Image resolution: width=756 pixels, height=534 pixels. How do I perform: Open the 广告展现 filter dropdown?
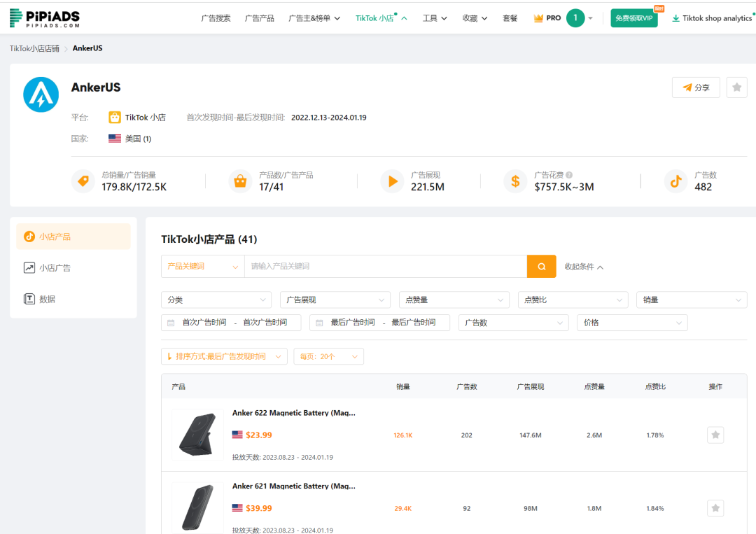tap(335, 300)
